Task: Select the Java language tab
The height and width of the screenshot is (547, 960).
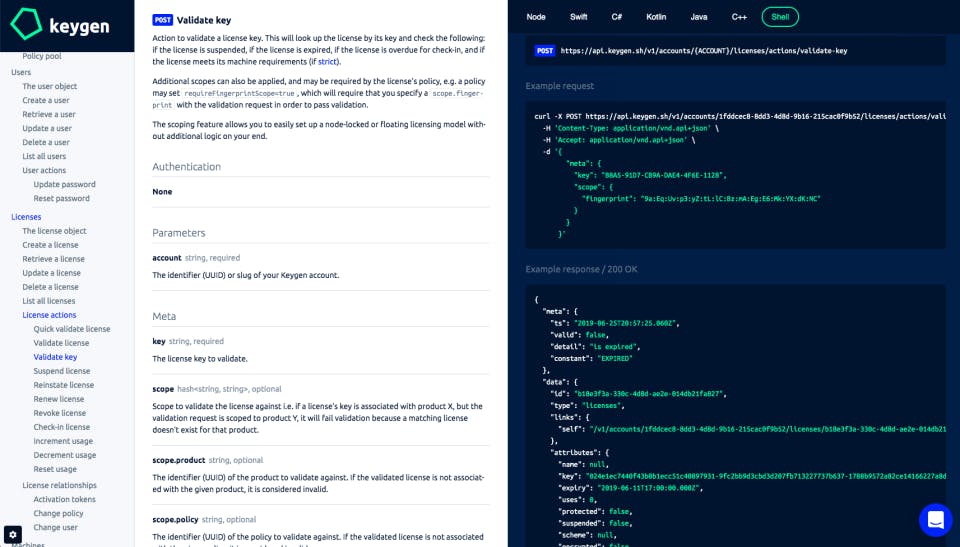Action: (x=699, y=17)
